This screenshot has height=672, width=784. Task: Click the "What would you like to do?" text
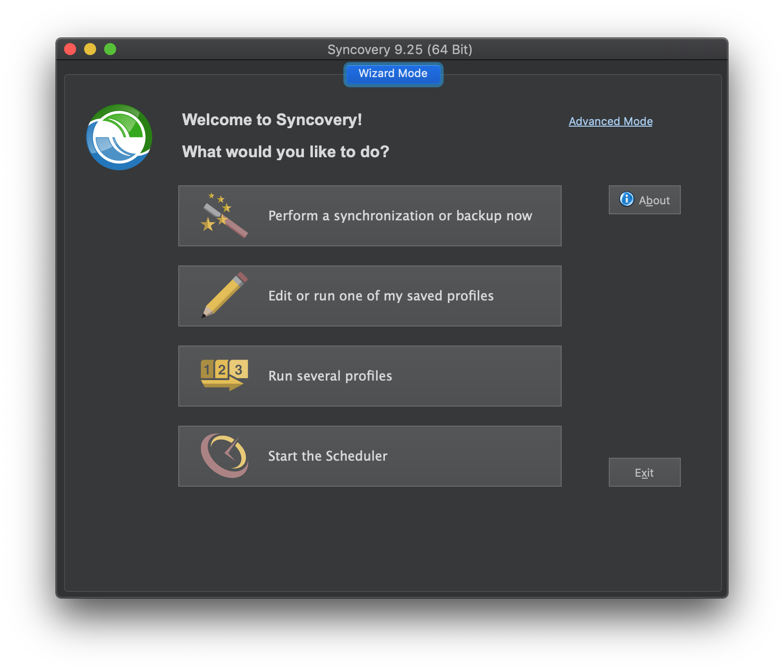point(285,152)
